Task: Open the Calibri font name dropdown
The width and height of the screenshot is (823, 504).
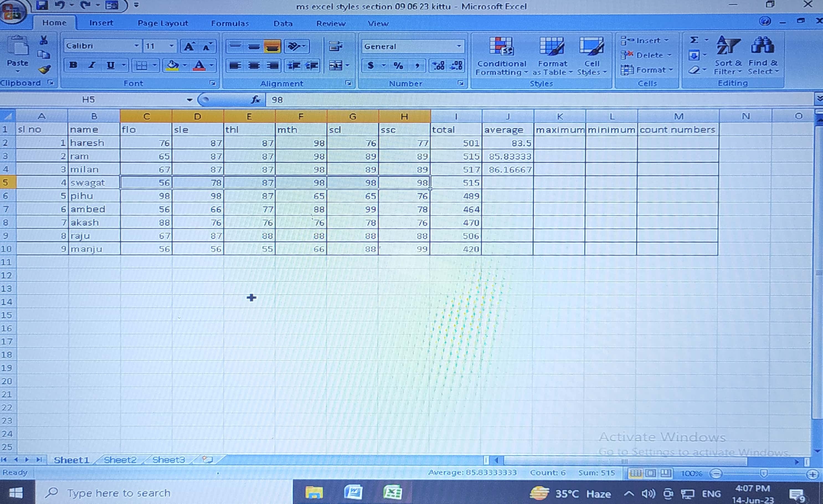Action: (137, 46)
